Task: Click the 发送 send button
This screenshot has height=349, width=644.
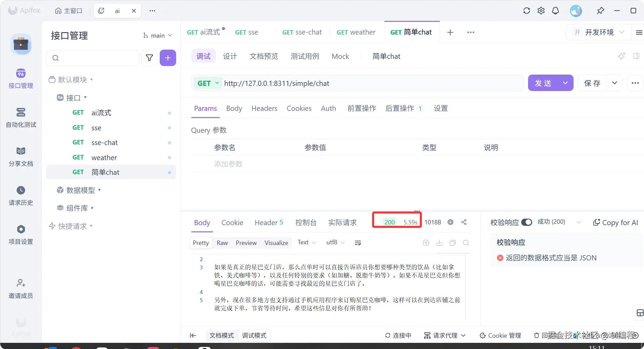Action: point(543,83)
